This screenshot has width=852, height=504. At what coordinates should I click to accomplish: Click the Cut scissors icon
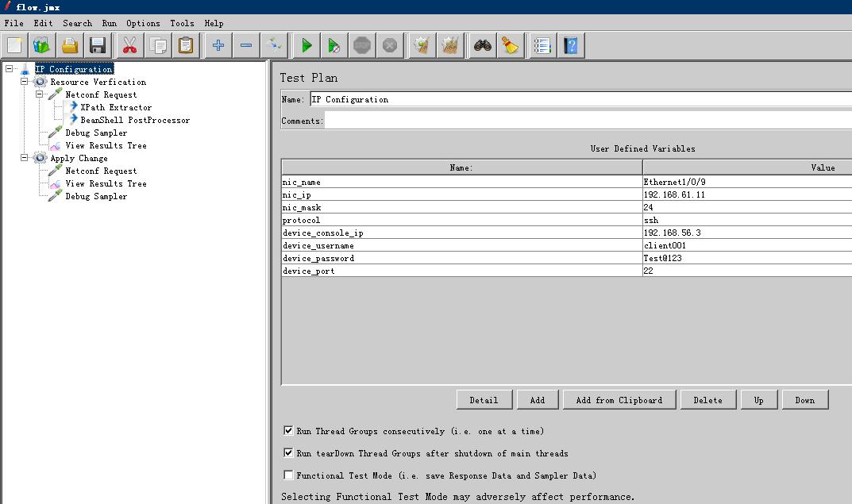tap(129, 46)
